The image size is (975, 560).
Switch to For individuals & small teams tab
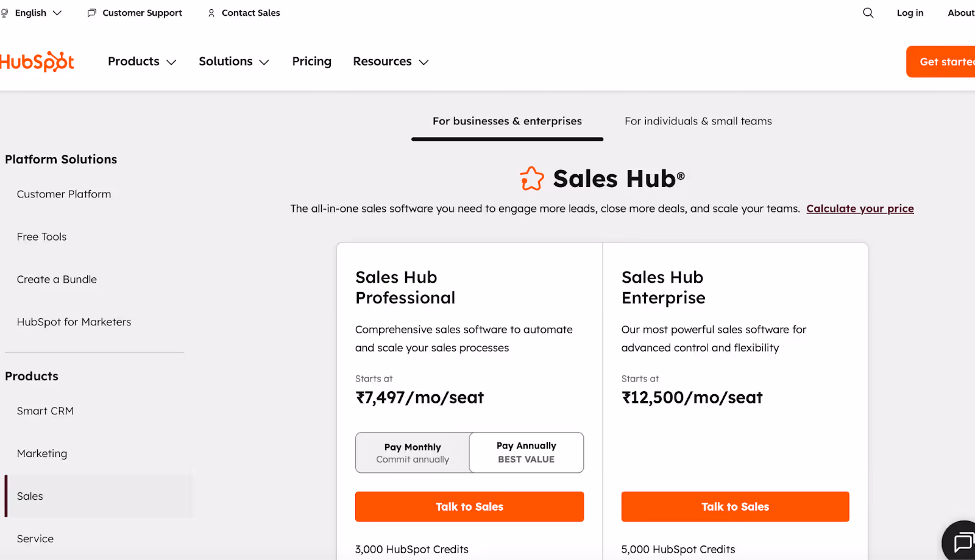pyautogui.click(x=698, y=121)
